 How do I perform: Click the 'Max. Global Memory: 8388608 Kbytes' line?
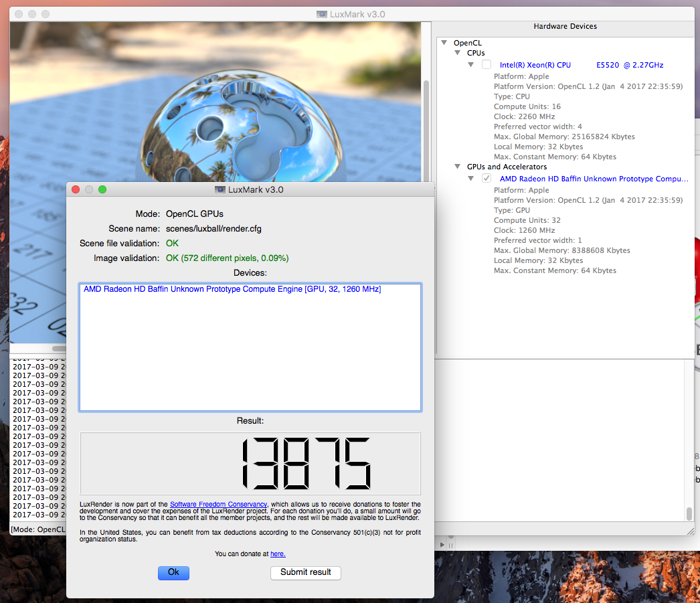click(x=561, y=250)
